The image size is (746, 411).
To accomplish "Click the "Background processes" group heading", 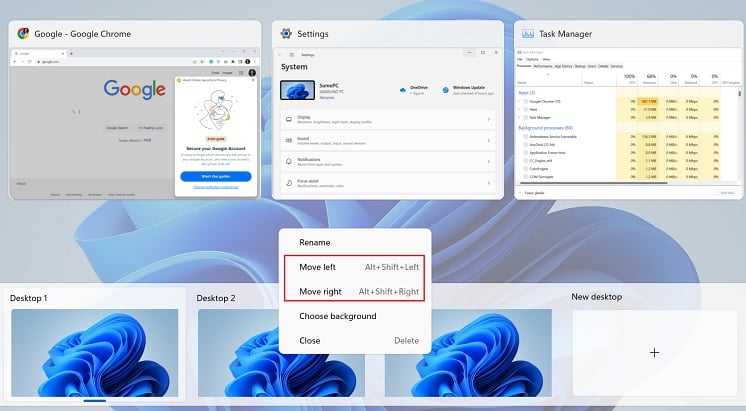I will [x=545, y=128].
